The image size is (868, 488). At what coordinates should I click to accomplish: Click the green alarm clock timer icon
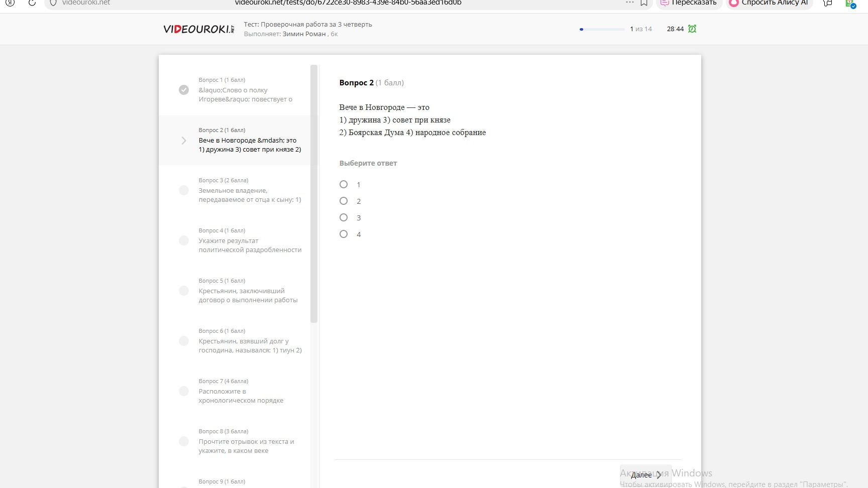click(x=692, y=29)
